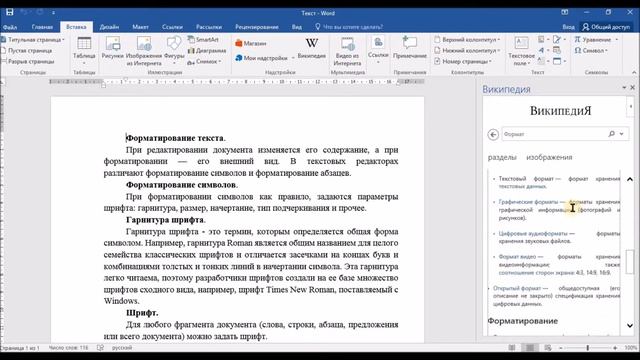640x360 pixels.
Task: Switch to the Рецензирование ribbon tab
Action: (x=257, y=27)
